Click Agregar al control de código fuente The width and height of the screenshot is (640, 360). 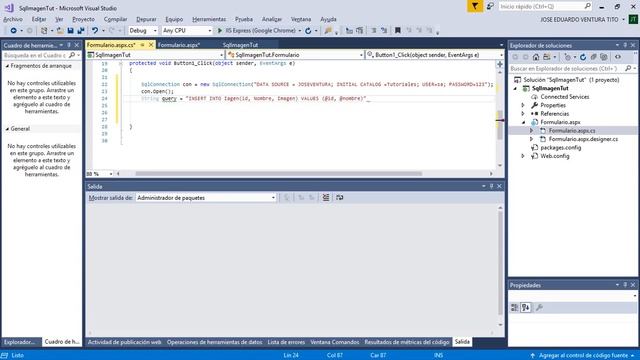coord(582,356)
